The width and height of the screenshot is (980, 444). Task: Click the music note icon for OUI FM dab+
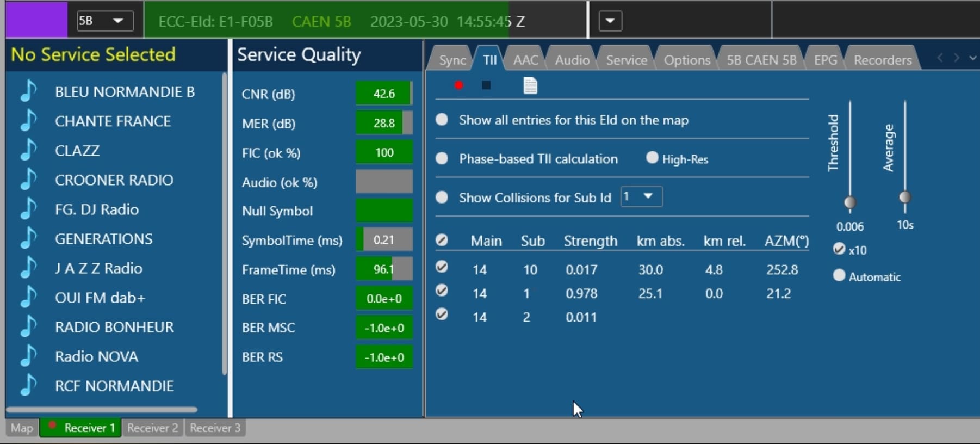28,297
